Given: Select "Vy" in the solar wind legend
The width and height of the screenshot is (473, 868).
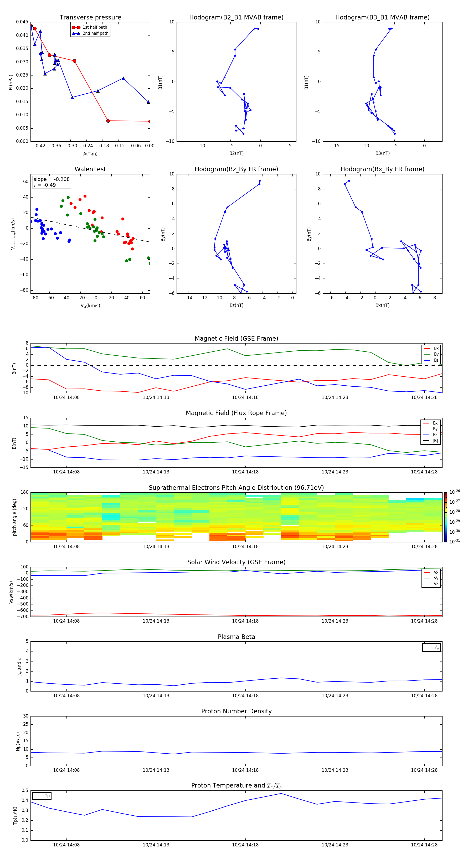Looking at the screenshot, I should point(431,578).
